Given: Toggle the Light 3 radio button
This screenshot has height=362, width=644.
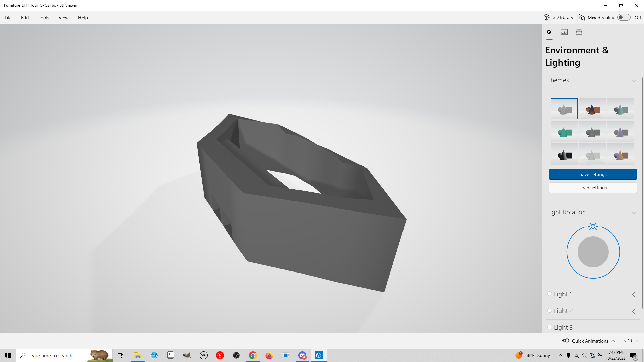Looking at the screenshot, I should point(550,327).
